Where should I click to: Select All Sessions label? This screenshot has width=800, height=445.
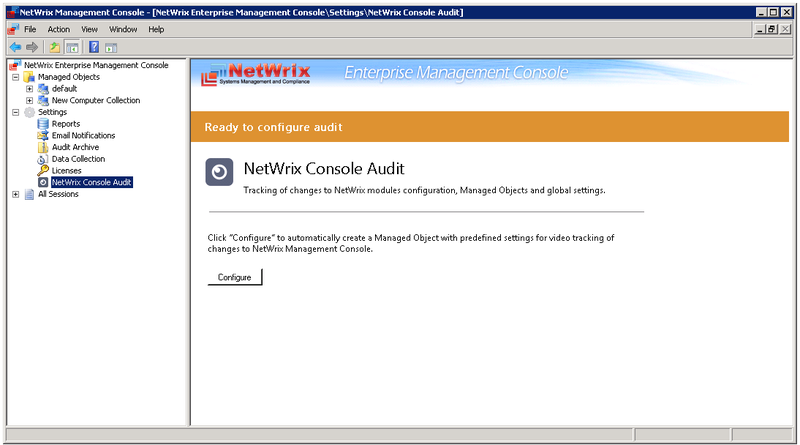pyautogui.click(x=58, y=194)
